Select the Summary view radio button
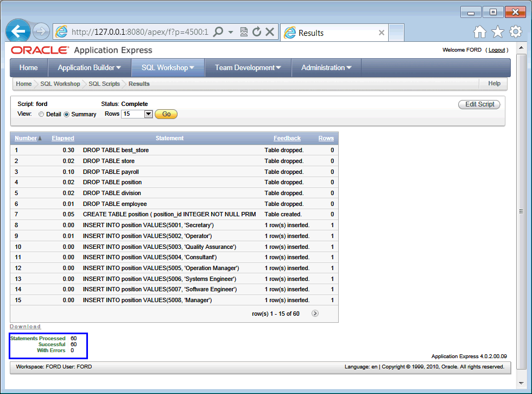The width and height of the screenshot is (532, 394). pyautogui.click(x=66, y=115)
